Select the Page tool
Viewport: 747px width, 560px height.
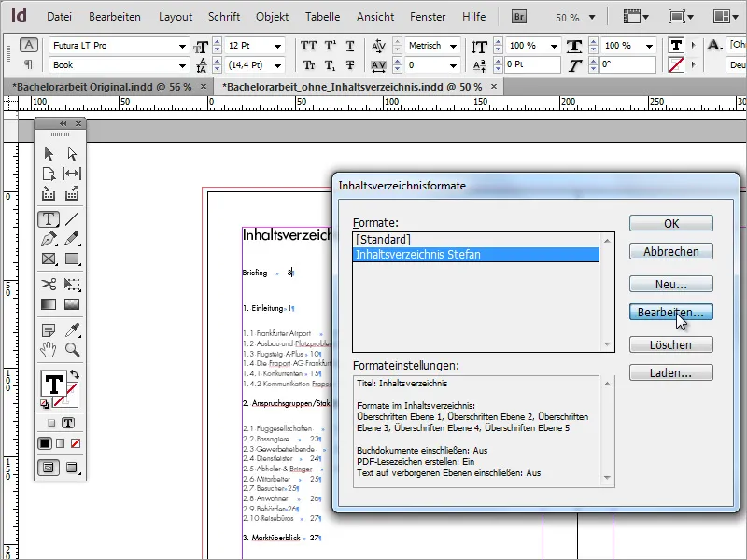pyautogui.click(x=49, y=174)
